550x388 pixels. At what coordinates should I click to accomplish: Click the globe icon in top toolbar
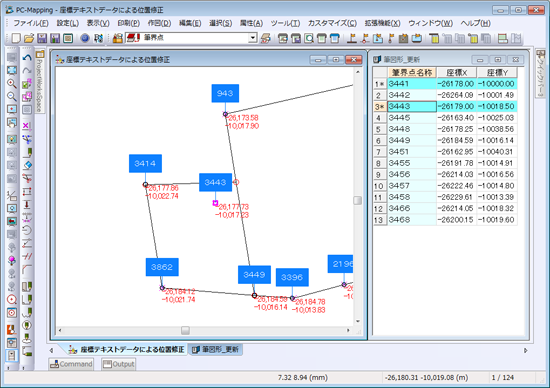point(85,38)
